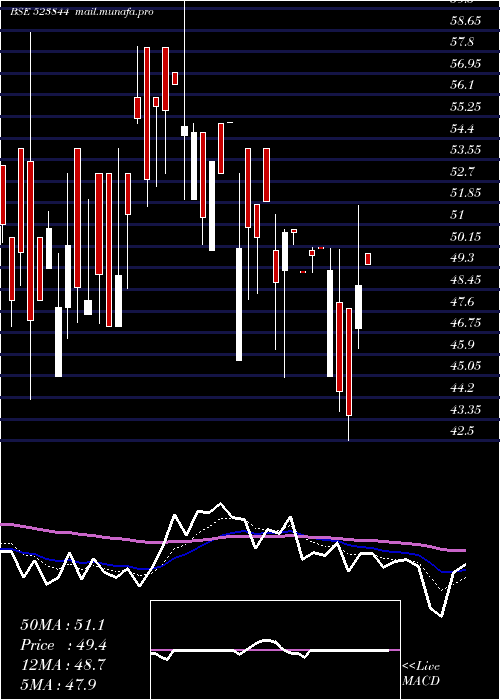Select the 55.25 price axis label

pyautogui.click(x=464, y=107)
